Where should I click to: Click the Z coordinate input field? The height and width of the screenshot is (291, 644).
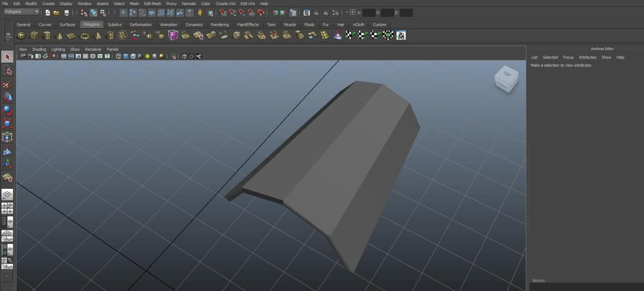pyautogui.click(x=406, y=13)
